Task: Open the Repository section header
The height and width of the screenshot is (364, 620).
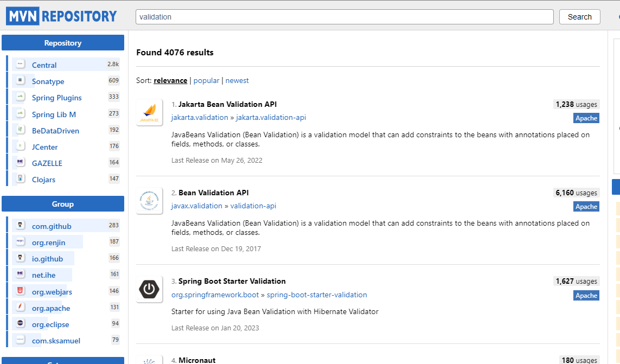Action: click(63, 43)
